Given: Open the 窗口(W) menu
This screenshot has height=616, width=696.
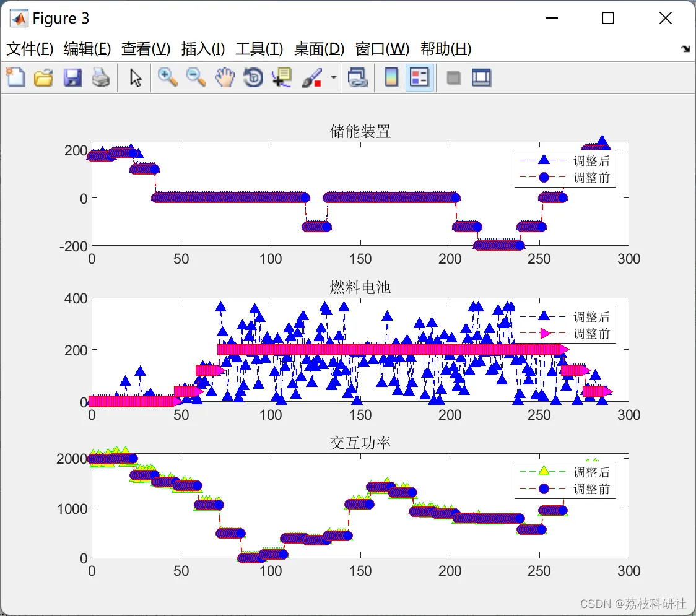Looking at the screenshot, I should pos(382,48).
